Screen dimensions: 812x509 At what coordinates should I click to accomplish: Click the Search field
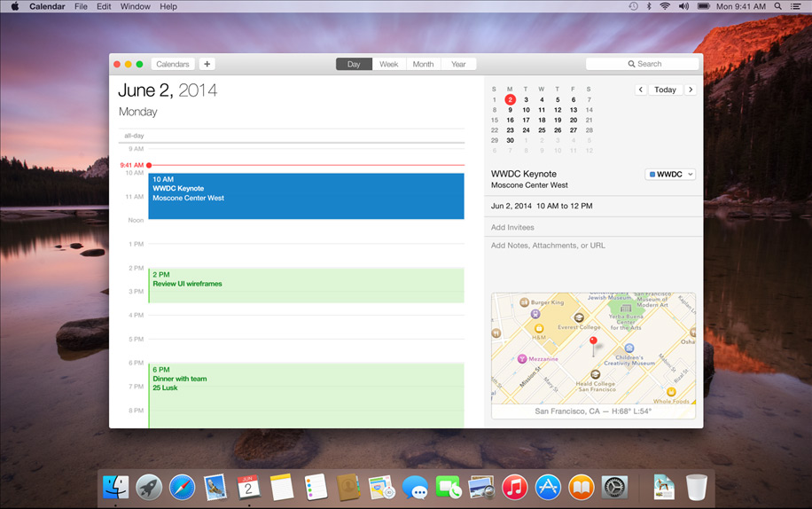coord(642,64)
